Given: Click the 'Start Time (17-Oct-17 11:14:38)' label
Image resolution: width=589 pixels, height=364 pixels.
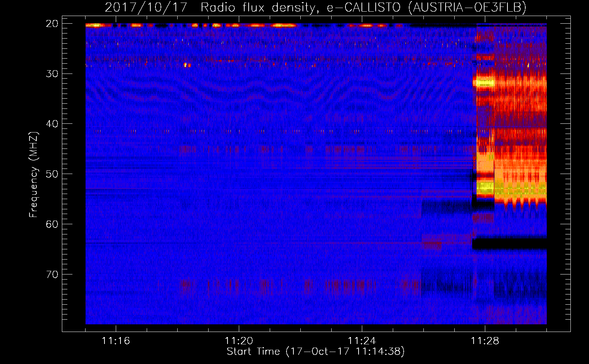Looking at the screenshot, I should (x=316, y=352).
